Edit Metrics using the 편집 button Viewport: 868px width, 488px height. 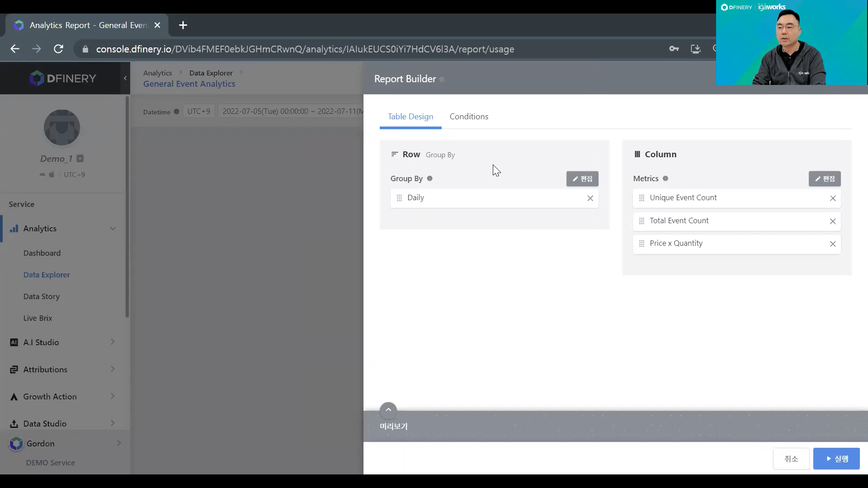tap(825, 179)
